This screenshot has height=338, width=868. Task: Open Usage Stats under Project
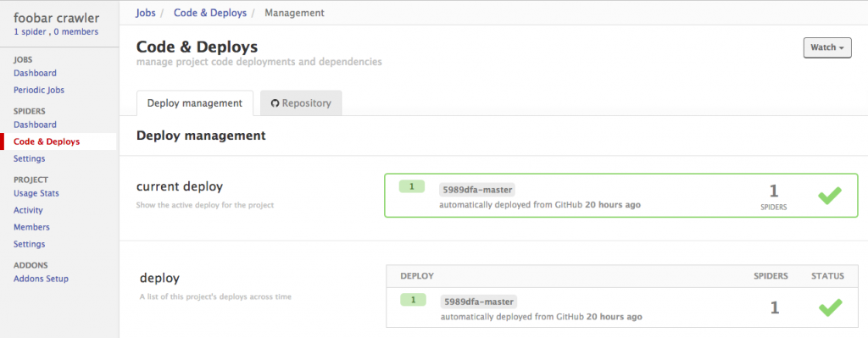click(x=36, y=194)
